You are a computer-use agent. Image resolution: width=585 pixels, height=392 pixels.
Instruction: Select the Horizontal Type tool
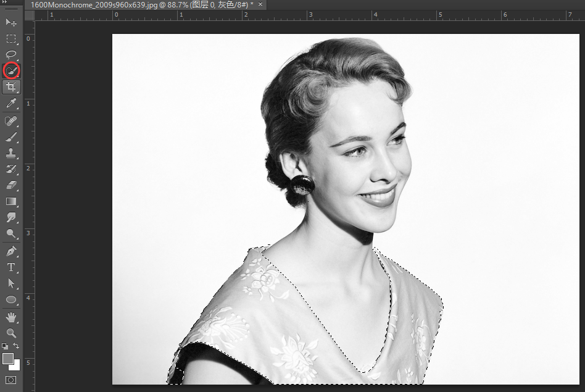click(11, 267)
